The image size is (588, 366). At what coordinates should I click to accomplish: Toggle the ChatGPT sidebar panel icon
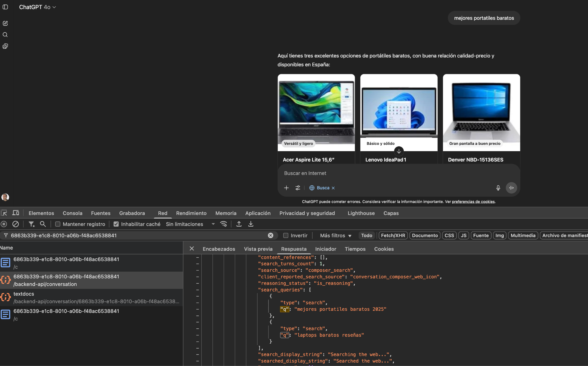pos(5,7)
